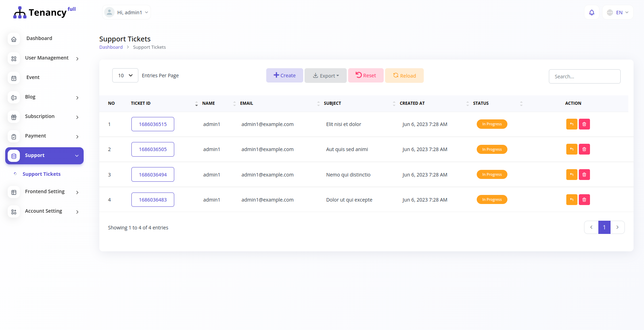
Task: Click trash icon for ticket 1686036483
Action: pos(584,199)
